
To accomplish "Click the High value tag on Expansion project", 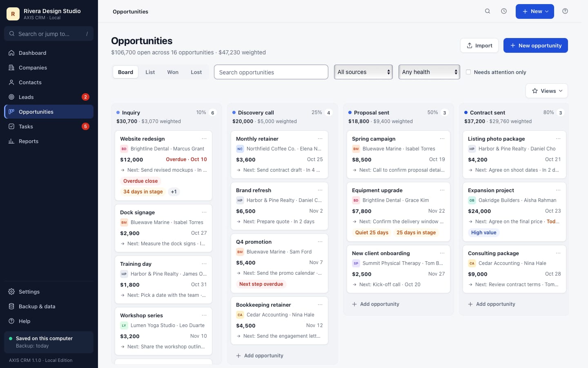I will pos(484,233).
